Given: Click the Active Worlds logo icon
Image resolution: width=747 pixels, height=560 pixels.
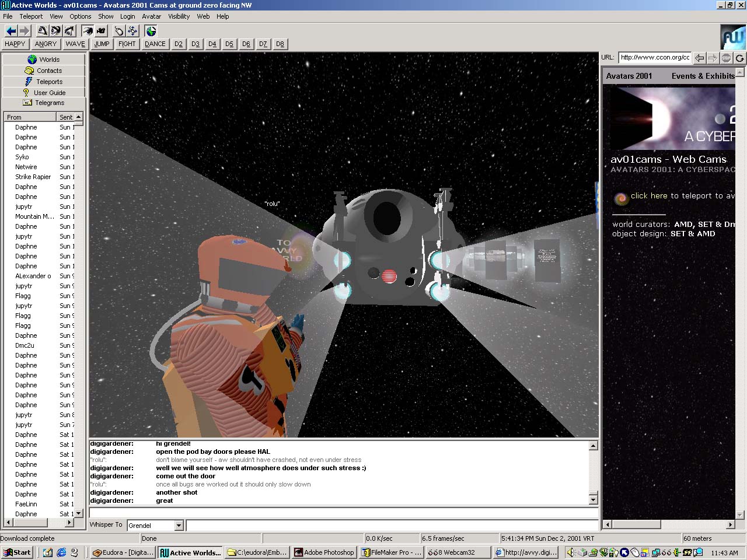Looking at the screenshot, I should click(x=732, y=37).
